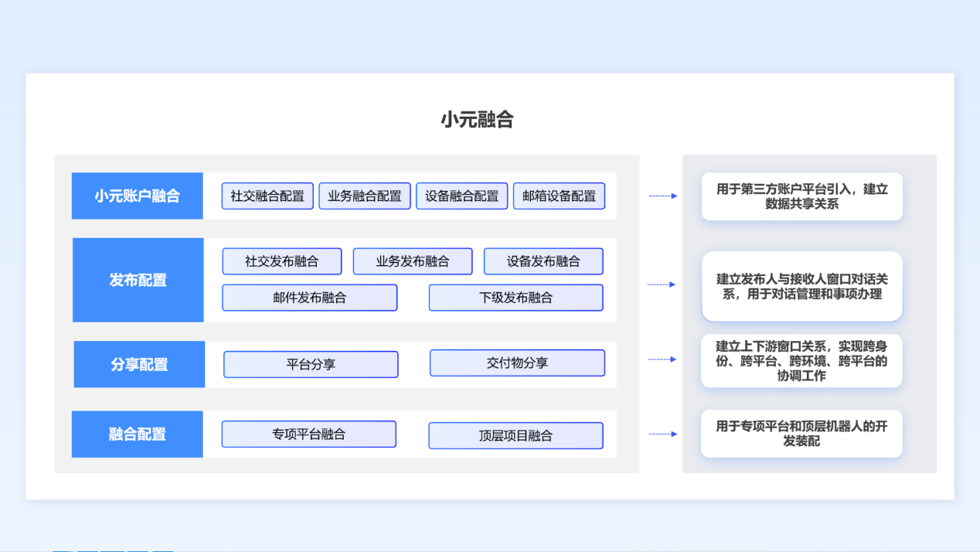Choose 设备发布融合 box
Screen dimensions: 980x552
pos(543,261)
